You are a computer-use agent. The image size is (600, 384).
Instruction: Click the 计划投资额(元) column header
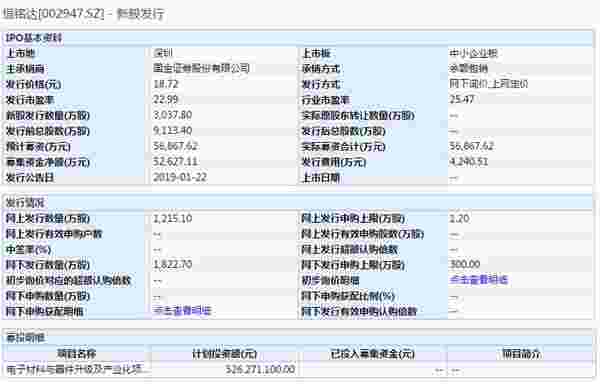tap(224, 354)
